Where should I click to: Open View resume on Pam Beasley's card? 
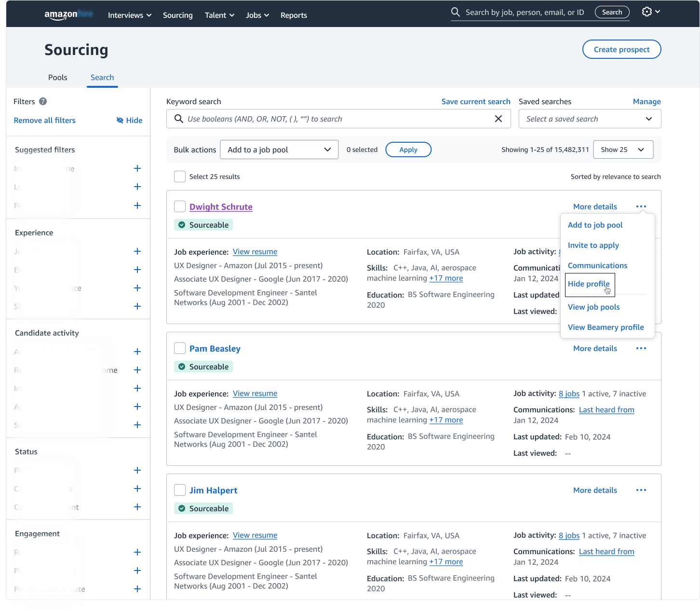[255, 394]
